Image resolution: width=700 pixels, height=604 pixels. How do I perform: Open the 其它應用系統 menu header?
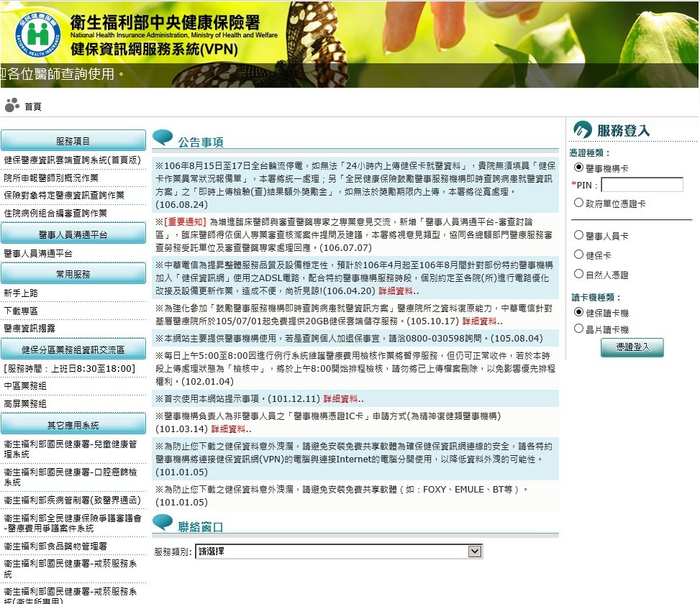pyautogui.click(x=73, y=425)
